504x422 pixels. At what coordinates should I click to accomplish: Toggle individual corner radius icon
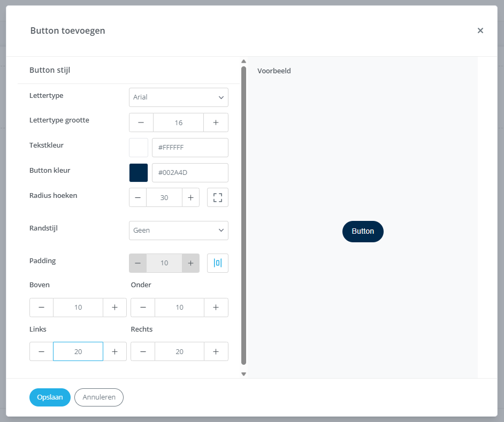217,197
